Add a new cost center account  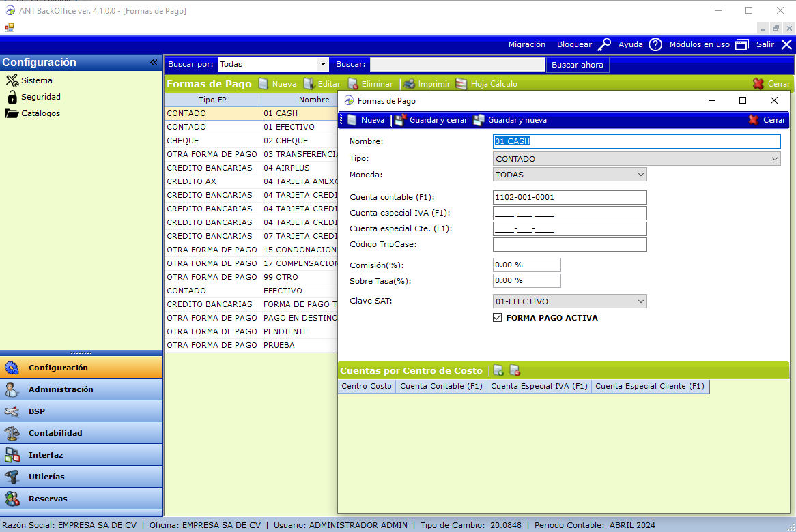click(498, 370)
